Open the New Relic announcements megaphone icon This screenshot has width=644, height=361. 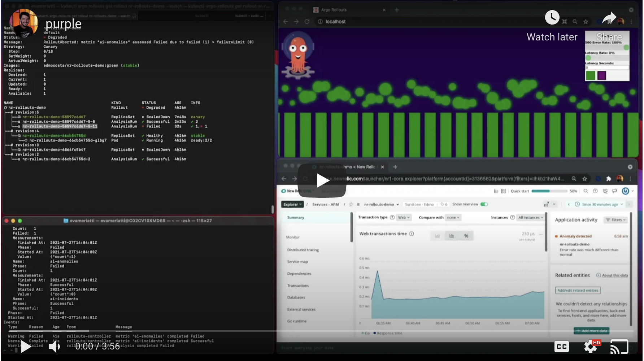click(614, 191)
